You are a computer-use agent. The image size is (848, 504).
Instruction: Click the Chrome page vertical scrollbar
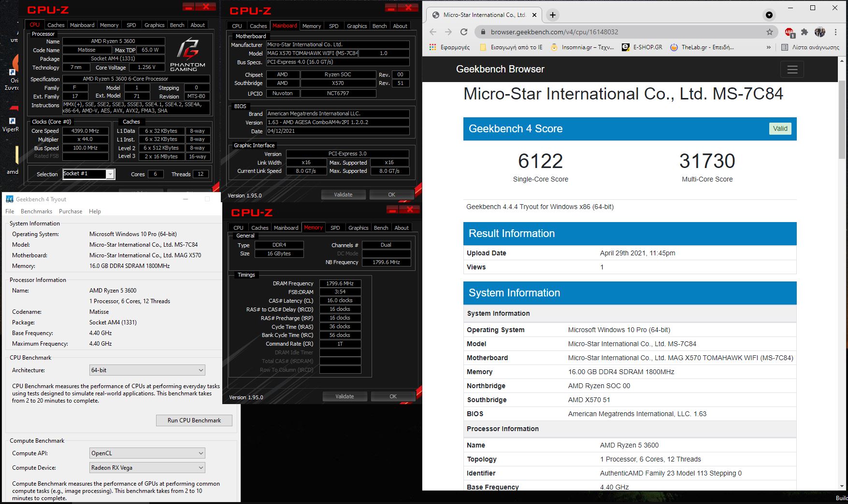point(843,121)
